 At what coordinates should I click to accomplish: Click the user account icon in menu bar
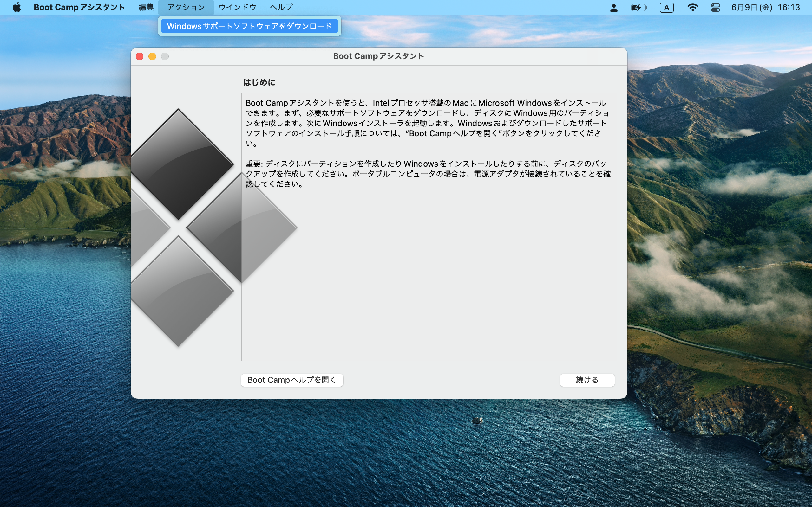point(614,7)
